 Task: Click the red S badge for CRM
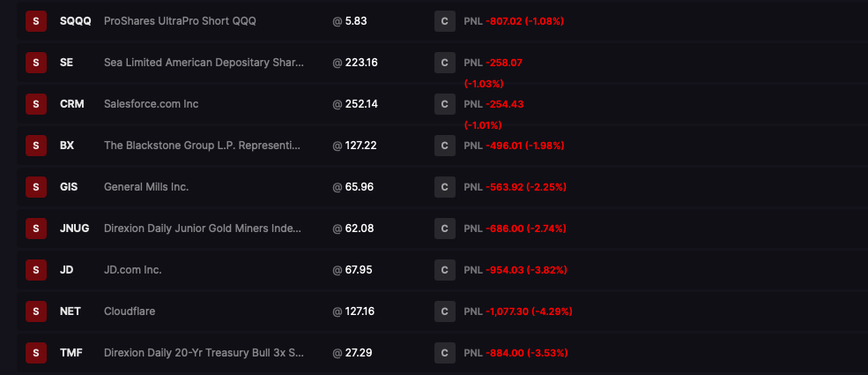coord(36,104)
